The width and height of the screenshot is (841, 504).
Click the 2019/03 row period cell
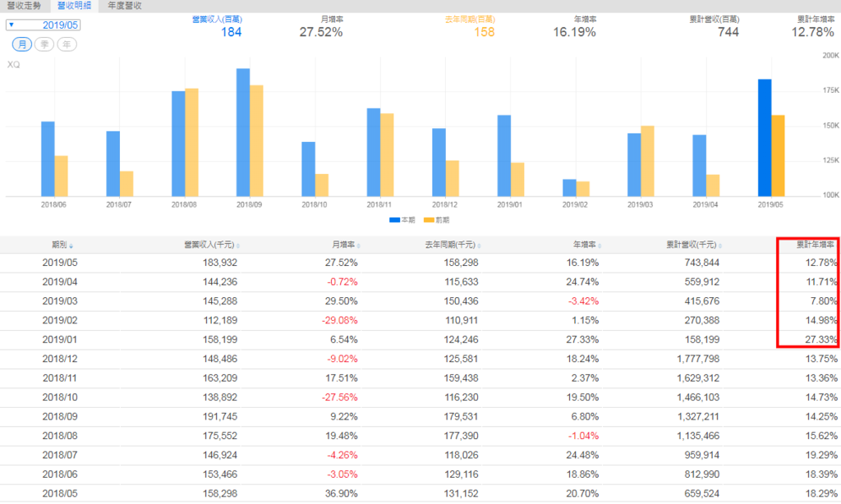[59, 301]
